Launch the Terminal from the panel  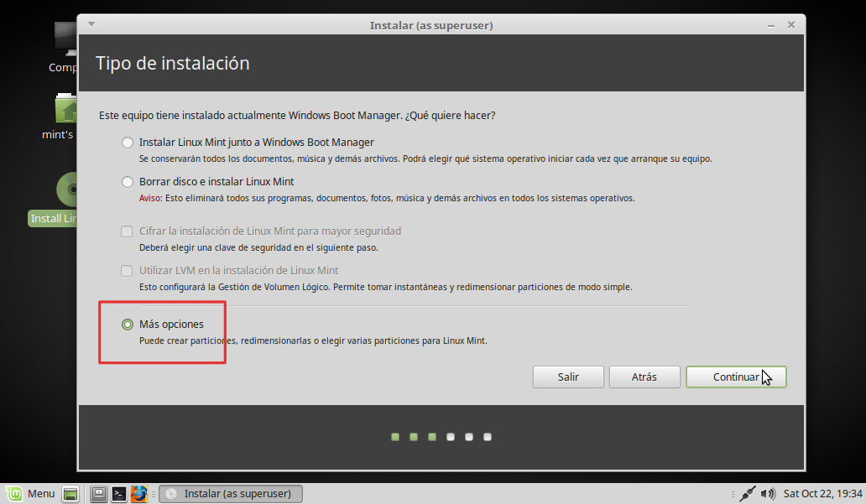pos(120,494)
